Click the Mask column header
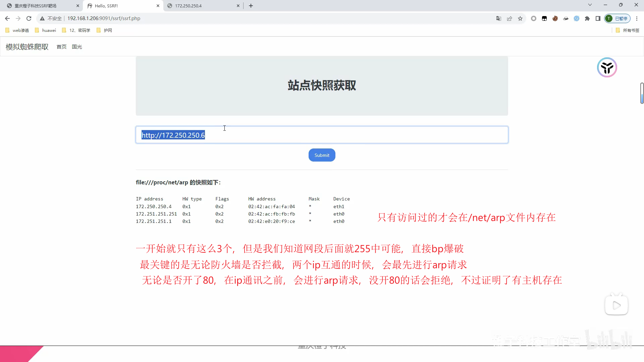Image resolution: width=644 pixels, height=362 pixels. pos(314,199)
